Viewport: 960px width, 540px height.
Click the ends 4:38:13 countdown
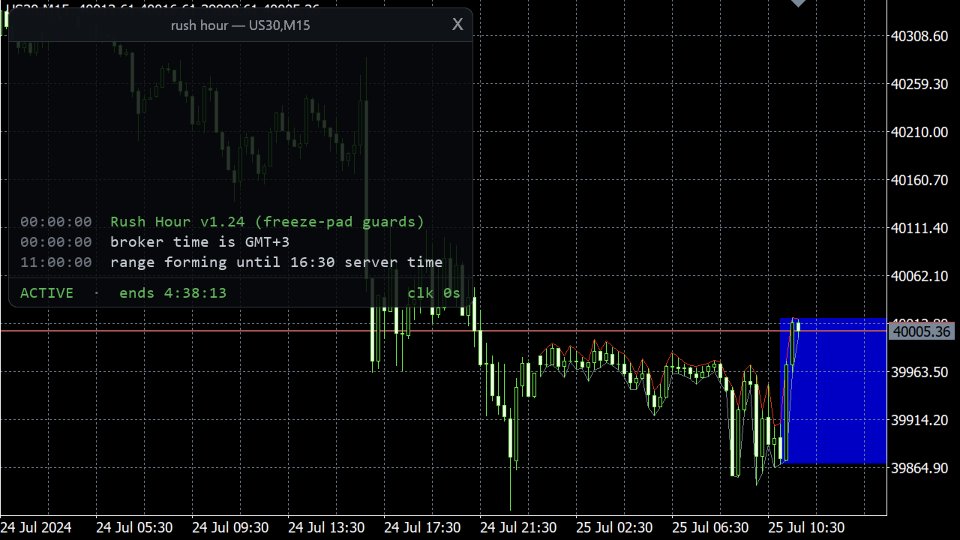point(173,293)
